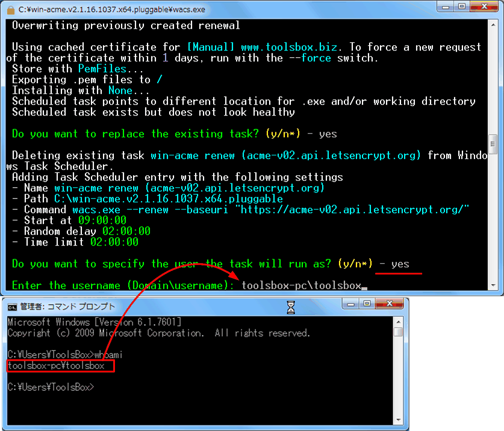Close the wacs.exe console window
The image size is (504, 431).
click(x=484, y=7)
